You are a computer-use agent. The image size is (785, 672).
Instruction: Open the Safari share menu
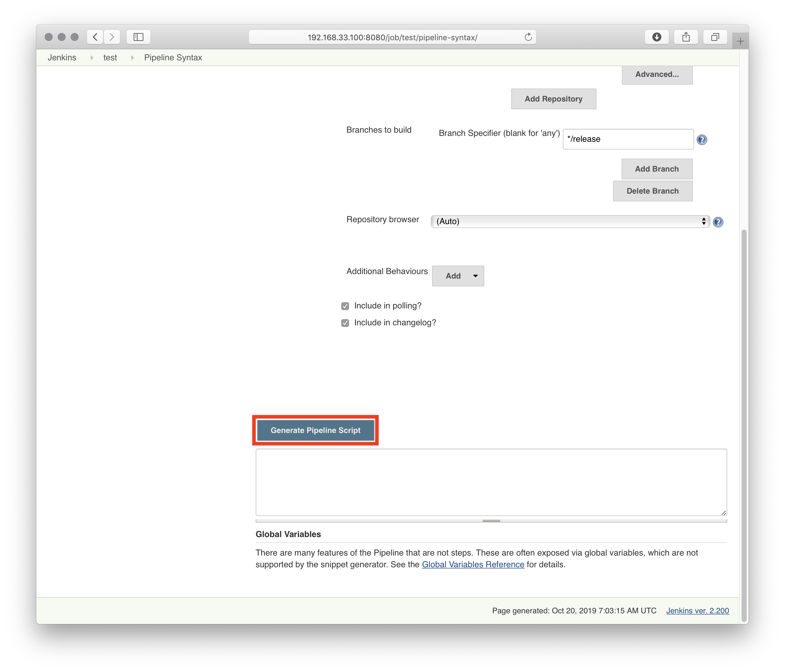686,37
